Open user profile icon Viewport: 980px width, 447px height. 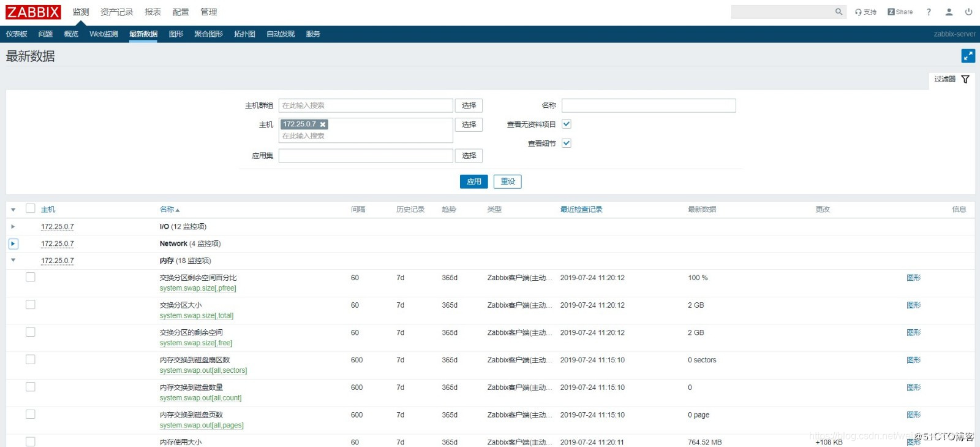(x=949, y=12)
